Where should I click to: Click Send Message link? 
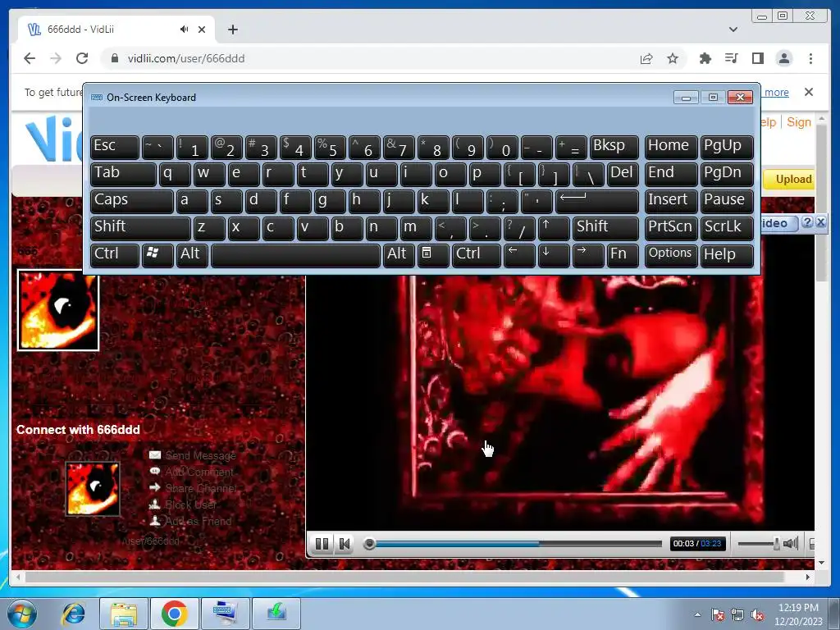click(200, 455)
